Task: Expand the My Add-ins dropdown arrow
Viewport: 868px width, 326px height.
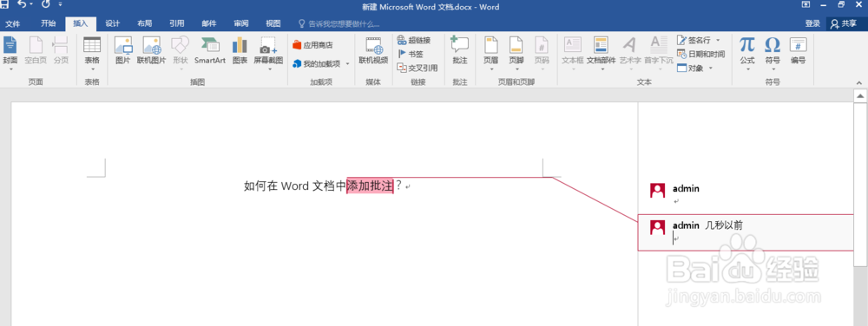Action: 348,63
